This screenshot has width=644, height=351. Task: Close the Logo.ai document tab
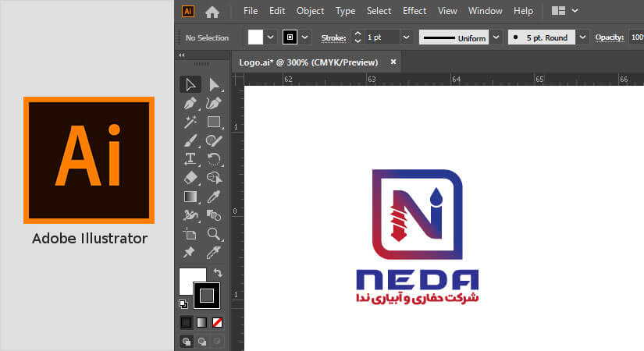tap(393, 62)
